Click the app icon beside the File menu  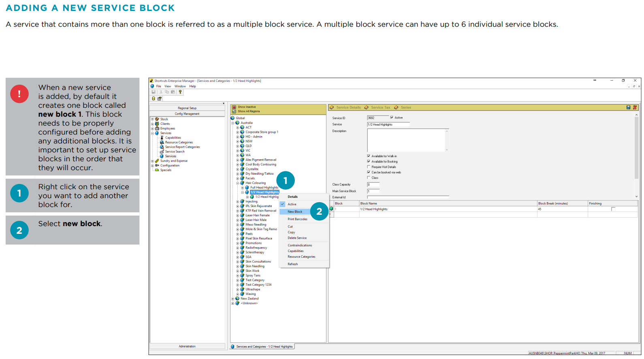(153, 86)
